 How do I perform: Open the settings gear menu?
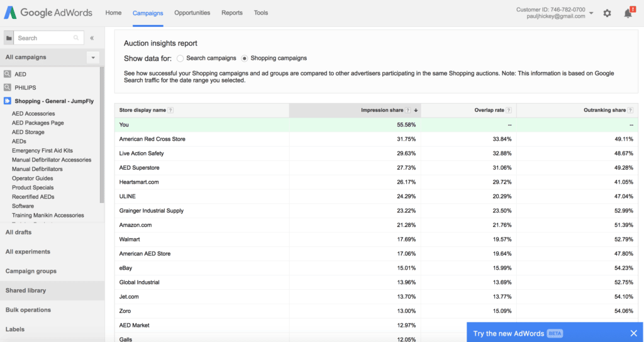pyautogui.click(x=607, y=13)
